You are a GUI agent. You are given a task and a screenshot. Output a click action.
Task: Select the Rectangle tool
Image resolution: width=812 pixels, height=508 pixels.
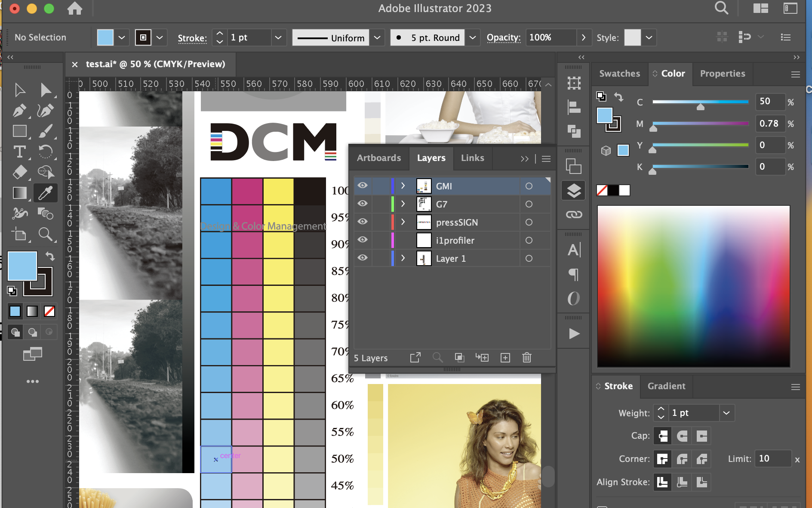20,131
